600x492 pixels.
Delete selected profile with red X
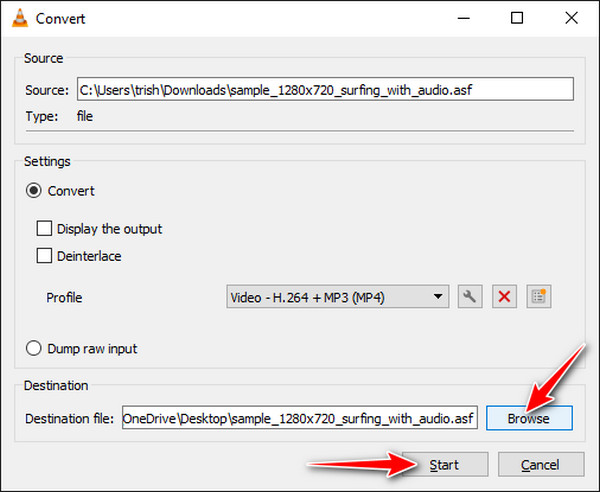[504, 297]
